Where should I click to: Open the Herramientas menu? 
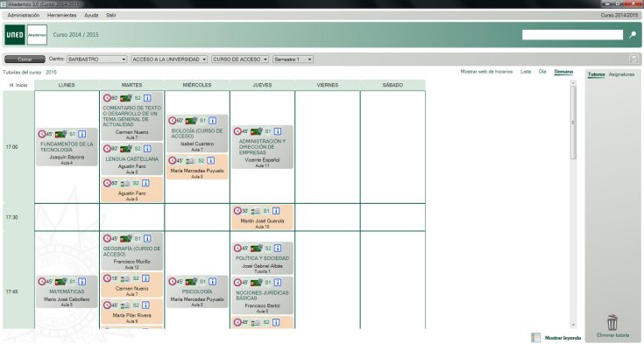pyautogui.click(x=61, y=15)
